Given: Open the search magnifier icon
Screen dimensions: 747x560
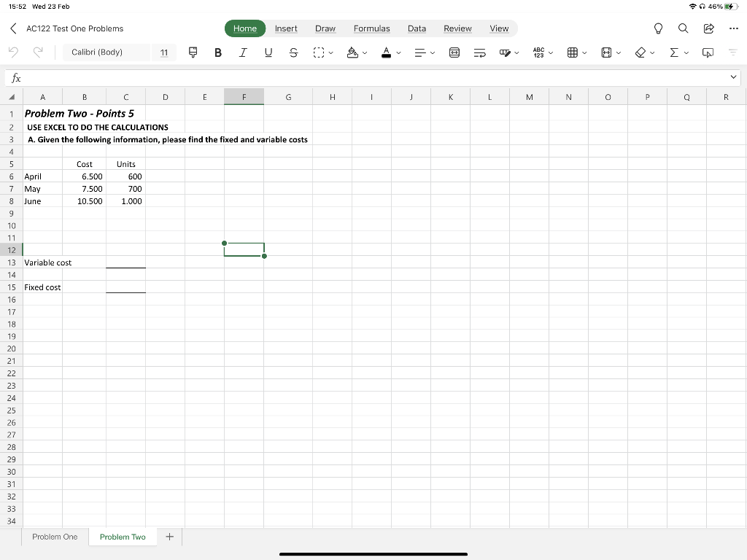Looking at the screenshot, I should coord(683,28).
